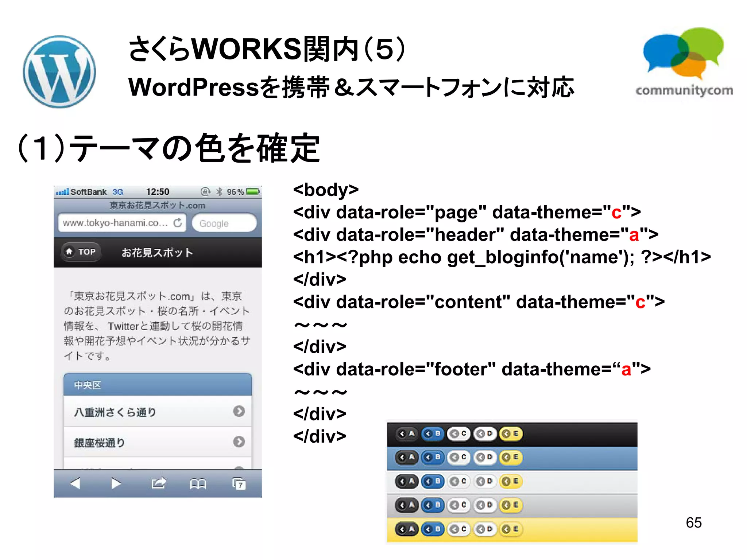
Task: Click the 96% battery percentage
Action: click(x=235, y=192)
